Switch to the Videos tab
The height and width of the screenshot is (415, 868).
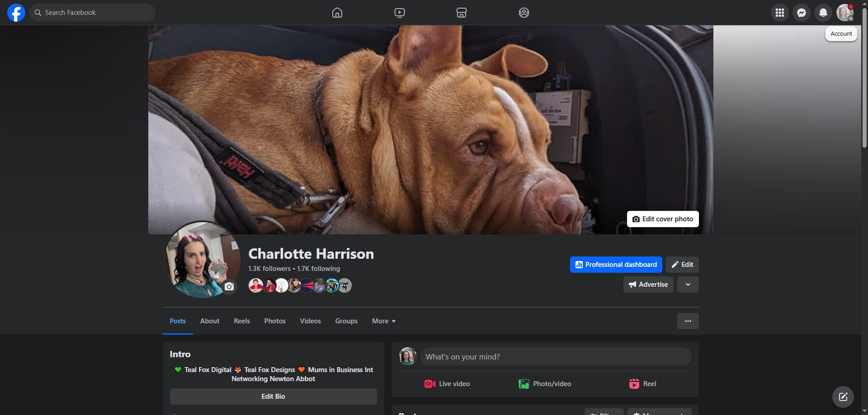click(x=311, y=321)
